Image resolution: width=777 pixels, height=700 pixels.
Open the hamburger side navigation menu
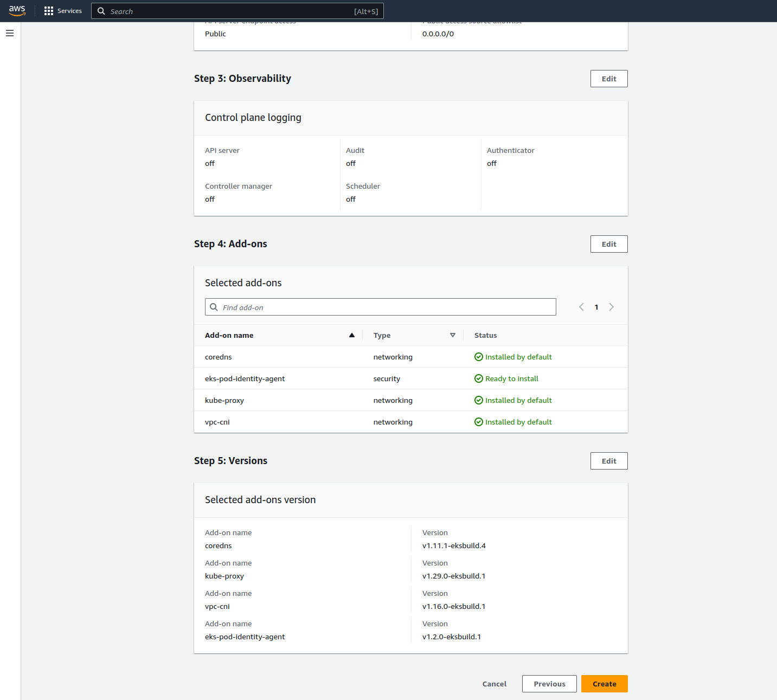point(10,33)
